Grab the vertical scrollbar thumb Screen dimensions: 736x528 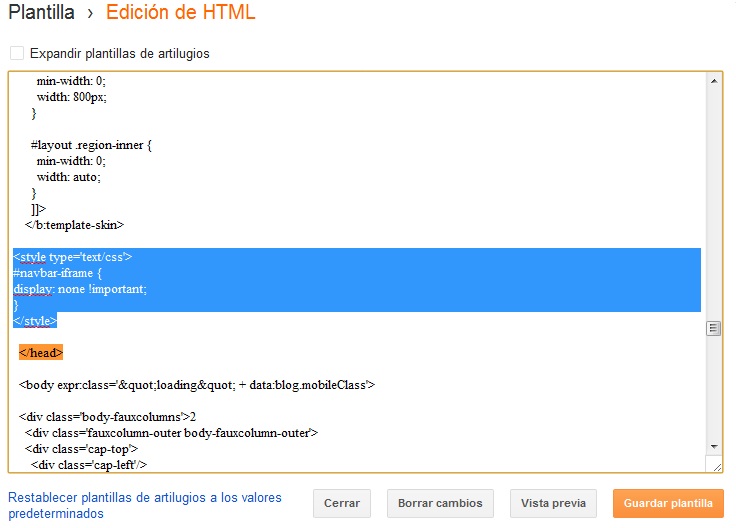pos(713,328)
